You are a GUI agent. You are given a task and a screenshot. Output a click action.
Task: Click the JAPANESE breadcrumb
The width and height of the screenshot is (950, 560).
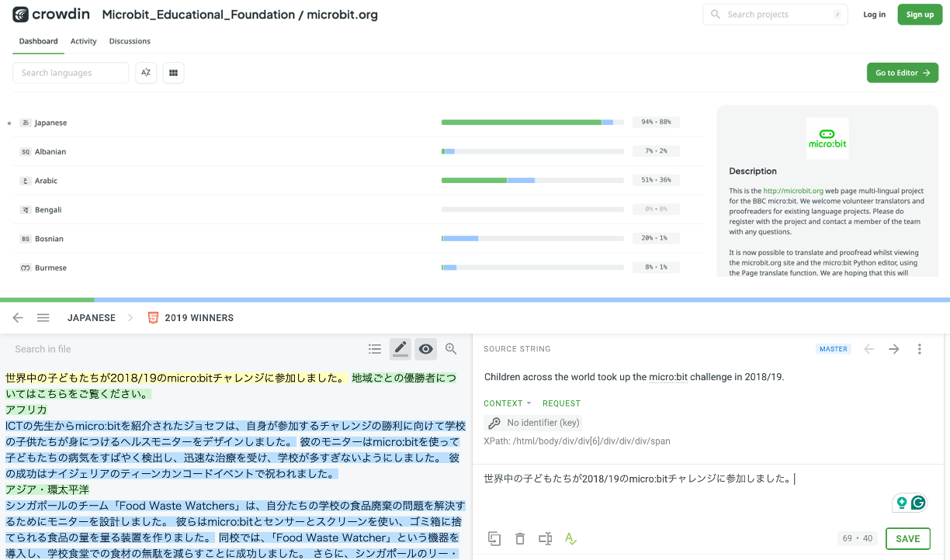[x=92, y=318]
